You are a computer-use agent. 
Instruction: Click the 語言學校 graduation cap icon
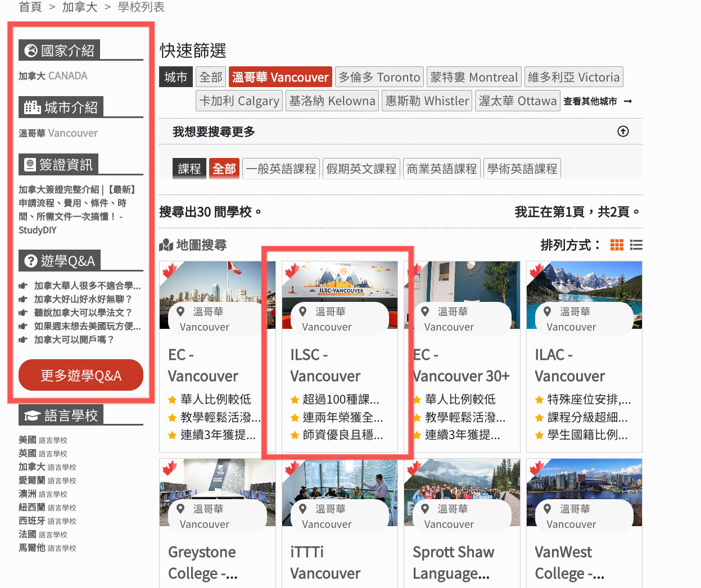pyautogui.click(x=32, y=416)
